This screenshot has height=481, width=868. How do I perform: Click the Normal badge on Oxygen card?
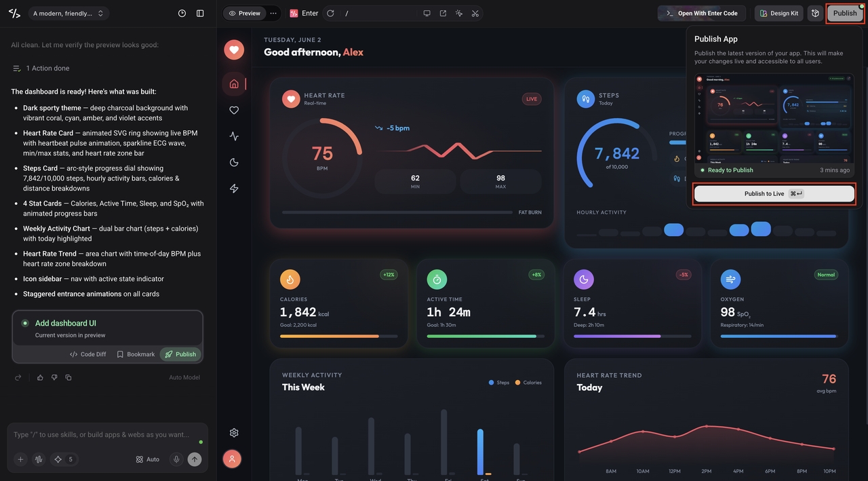tap(826, 275)
